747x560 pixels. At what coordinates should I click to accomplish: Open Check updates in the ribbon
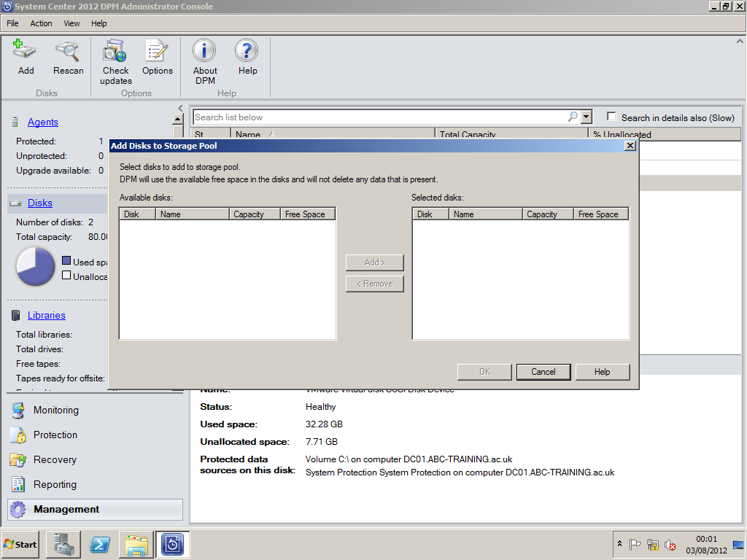pyautogui.click(x=115, y=50)
